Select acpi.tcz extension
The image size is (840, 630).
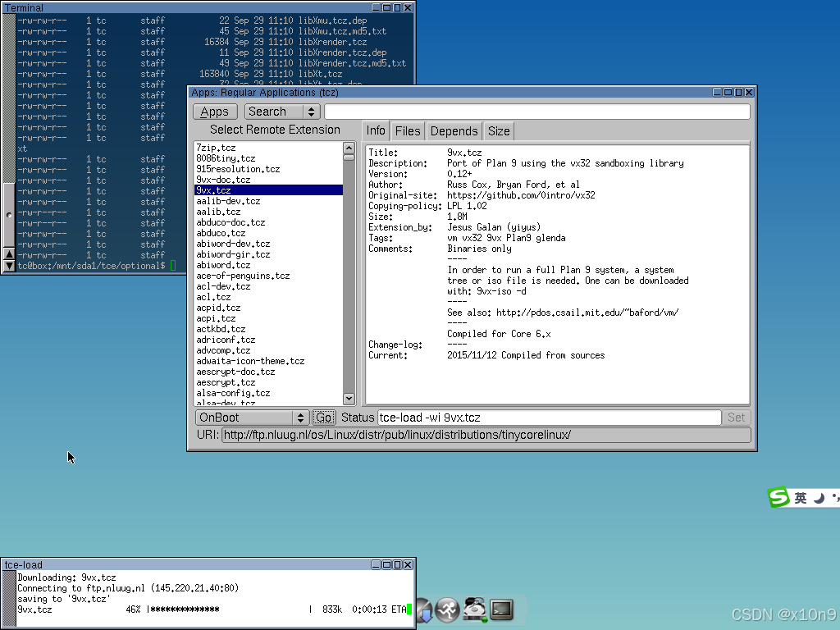pyautogui.click(x=268, y=319)
